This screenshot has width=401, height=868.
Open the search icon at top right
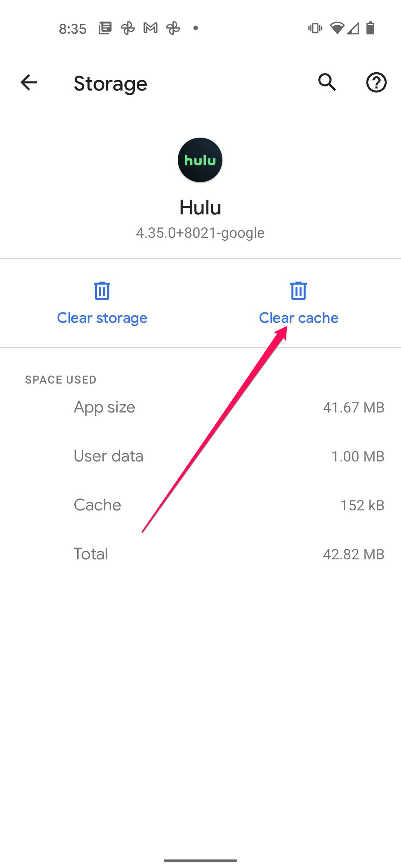[326, 83]
